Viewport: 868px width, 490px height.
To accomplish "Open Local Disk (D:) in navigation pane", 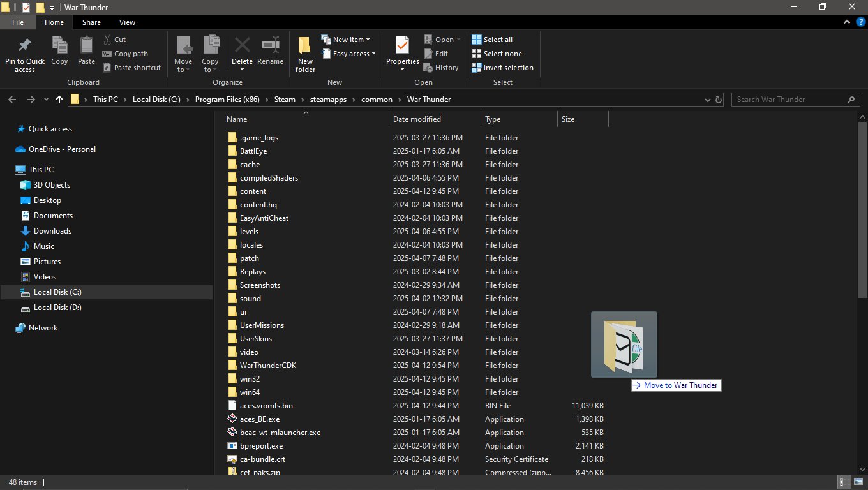I will [57, 308].
